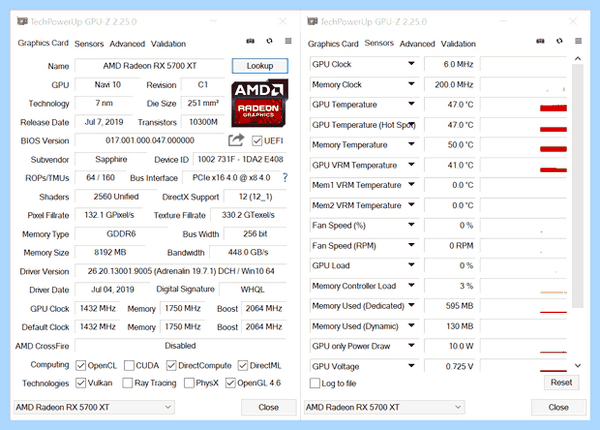Switch to Validation tab in right window
Viewport: 600px width, 430px height.
click(458, 44)
